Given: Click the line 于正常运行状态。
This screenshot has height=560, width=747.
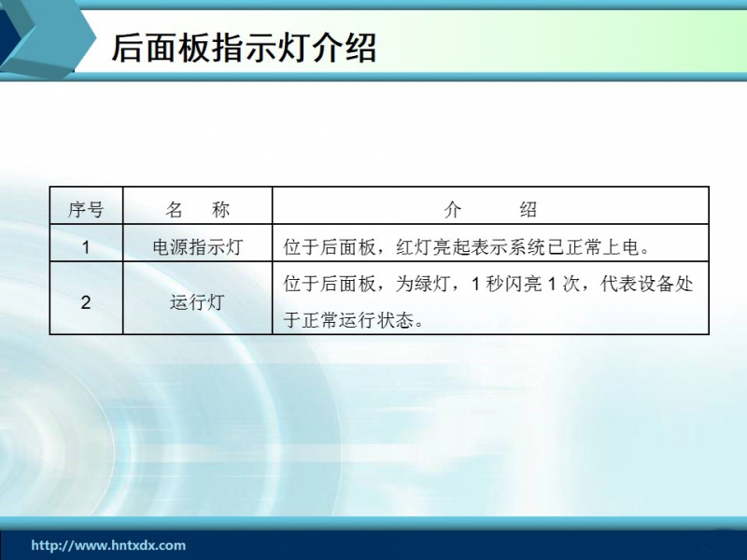Looking at the screenshot, I should (x=354, y=320).
